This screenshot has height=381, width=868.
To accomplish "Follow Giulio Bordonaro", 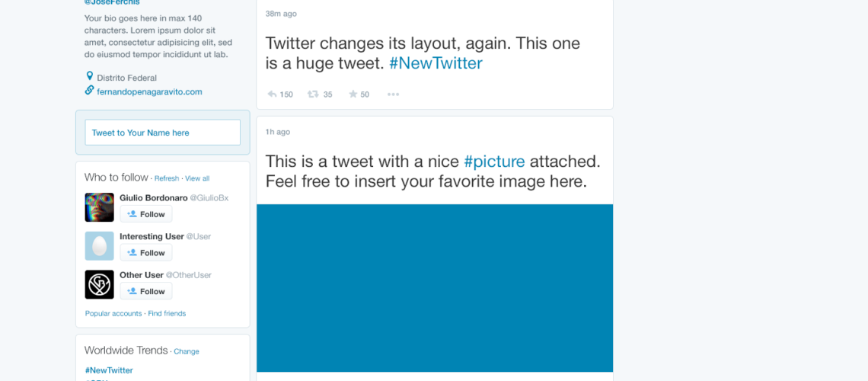I will (146, 214).
